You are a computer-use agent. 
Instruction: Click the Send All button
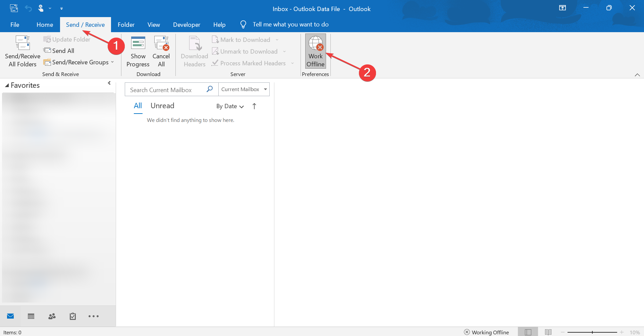62,51
